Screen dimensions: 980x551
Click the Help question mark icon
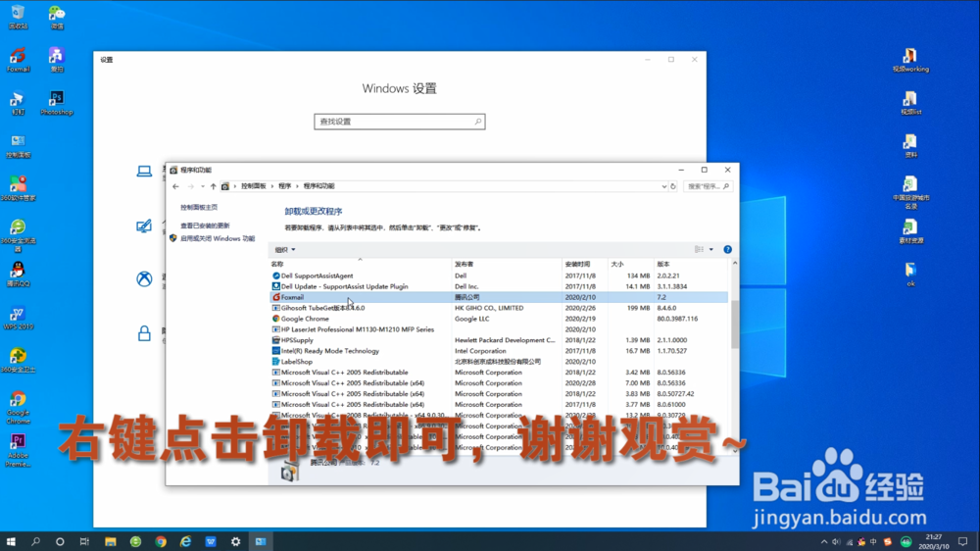pyautogui.click(x=727, y=250)
